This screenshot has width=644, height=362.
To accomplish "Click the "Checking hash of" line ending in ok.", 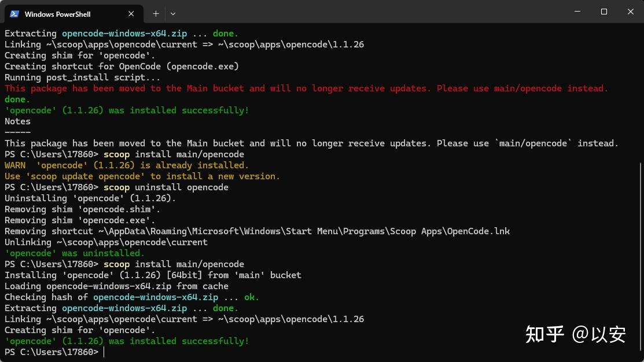I will coord(132,298).
